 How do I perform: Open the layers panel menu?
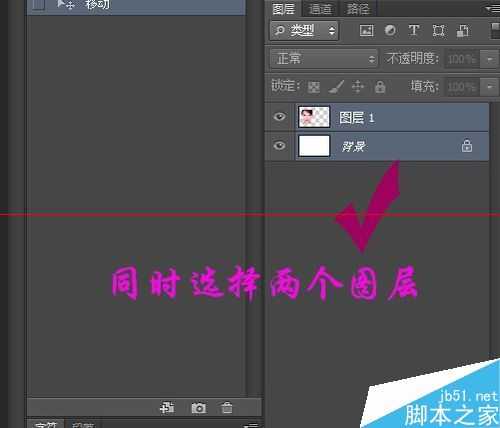(x=493, y=9)
